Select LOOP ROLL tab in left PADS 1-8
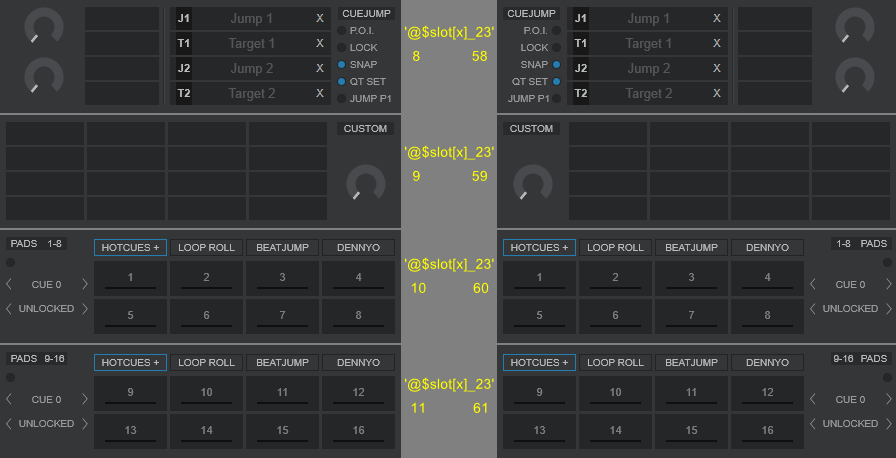The image size is (896, 458). (x=206, y=248)
